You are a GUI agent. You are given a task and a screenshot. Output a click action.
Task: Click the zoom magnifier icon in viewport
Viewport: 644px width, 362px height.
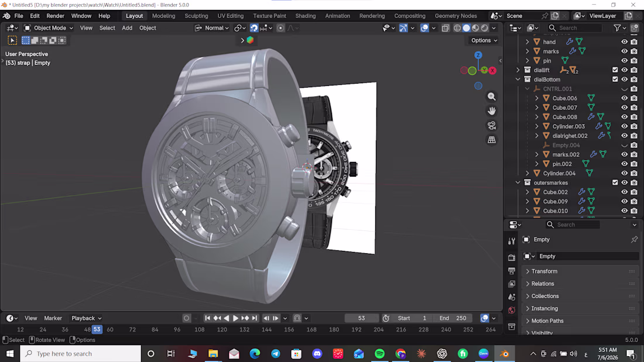click(492, 96)
